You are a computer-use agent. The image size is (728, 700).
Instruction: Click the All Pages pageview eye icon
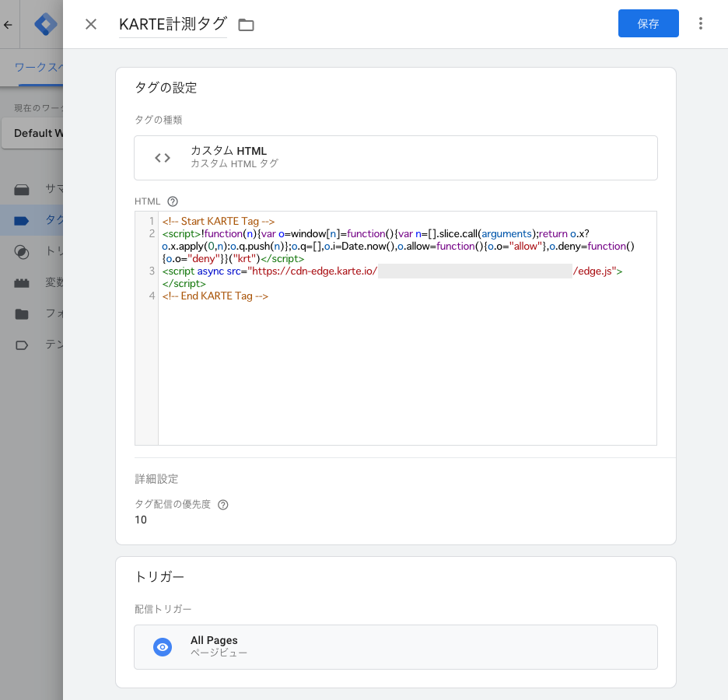point(163,647)
